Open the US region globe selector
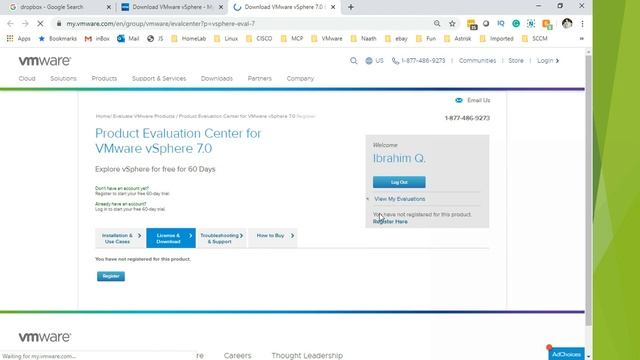Image resolution: width=640 pixels, height=360 pixels. tap(374, 60)
